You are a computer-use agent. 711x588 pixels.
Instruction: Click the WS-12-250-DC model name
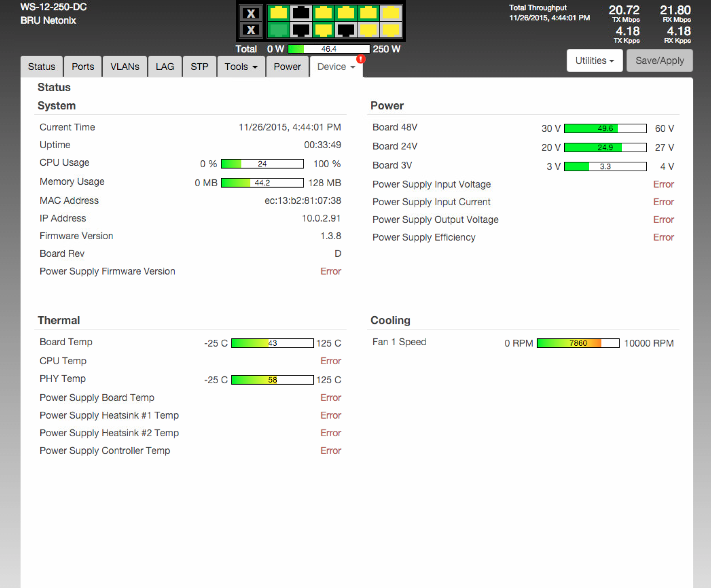click(x=53, y=7)
